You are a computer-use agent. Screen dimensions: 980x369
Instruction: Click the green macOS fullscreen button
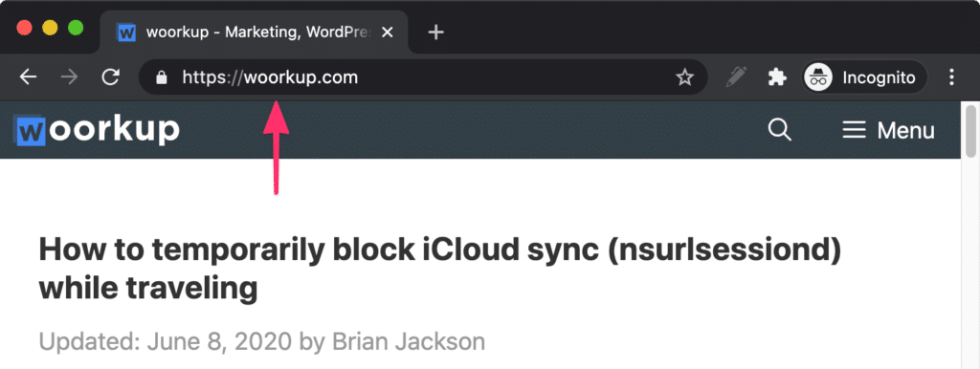[x=76, y=28]
